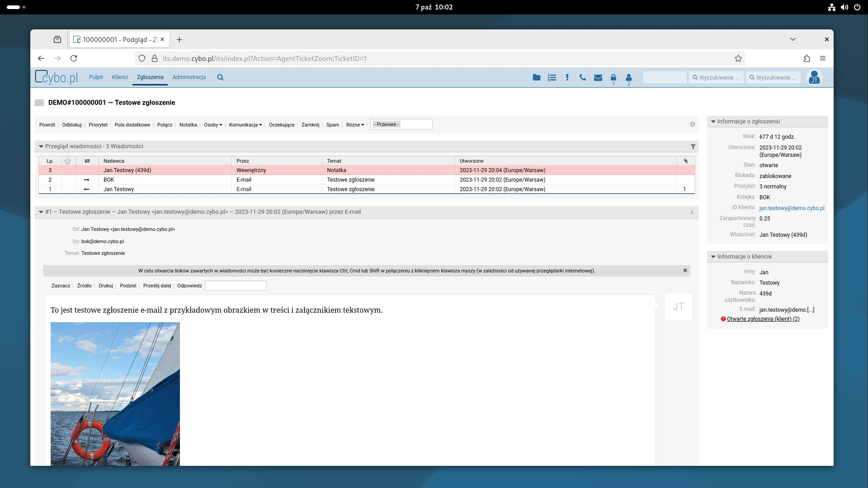Collapse Informacje o zgłoszeniu panel
The height and width of the screenshot is (488, 868).
(x=713, y=122)
